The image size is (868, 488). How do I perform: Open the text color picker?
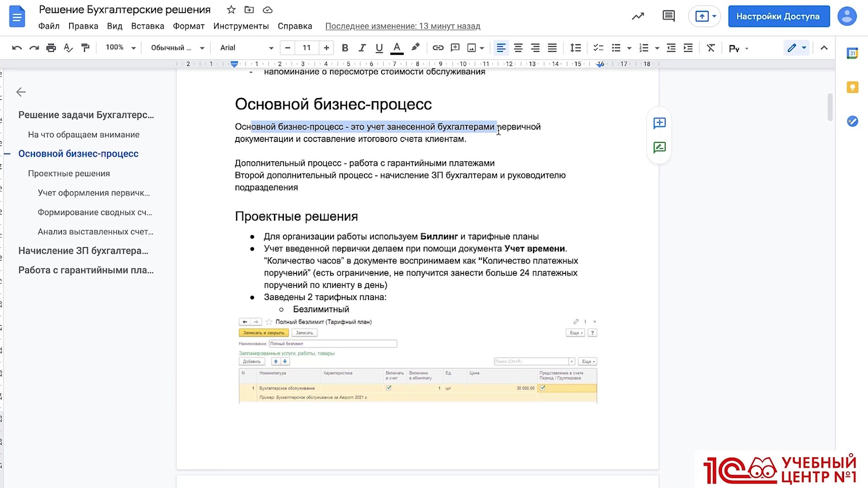[x=396, y=48]
